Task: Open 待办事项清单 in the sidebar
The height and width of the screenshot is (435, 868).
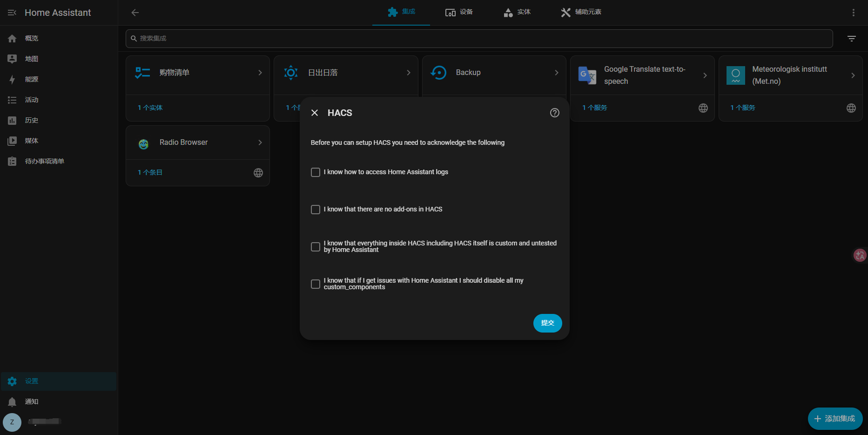Action: [x=59, y=161]
